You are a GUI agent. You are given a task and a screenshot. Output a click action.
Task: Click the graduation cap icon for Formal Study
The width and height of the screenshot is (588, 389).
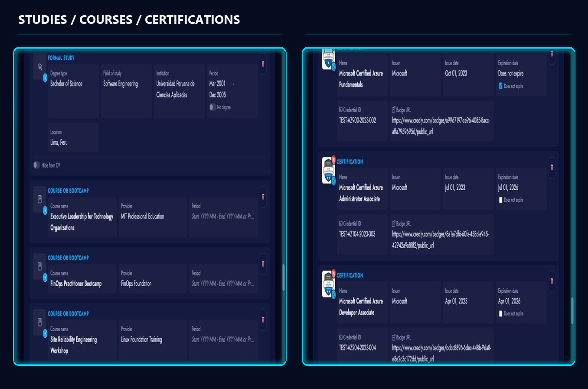click(x=39, y=66)
